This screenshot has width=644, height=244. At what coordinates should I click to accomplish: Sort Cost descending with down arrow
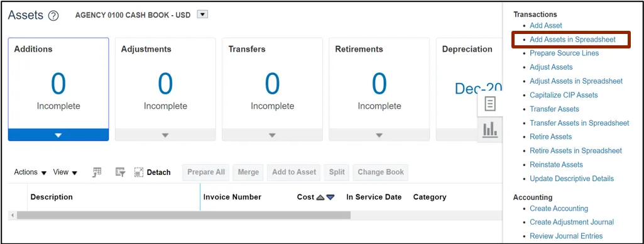click(x=330, y=197)
